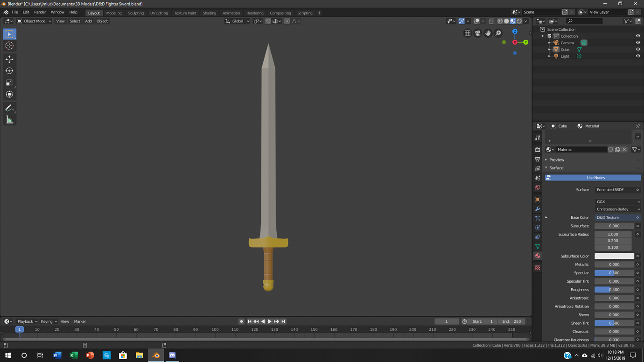Viewport: 644px width, 362px height.
Task: Select the Move tool
Action: coord(9,59)
